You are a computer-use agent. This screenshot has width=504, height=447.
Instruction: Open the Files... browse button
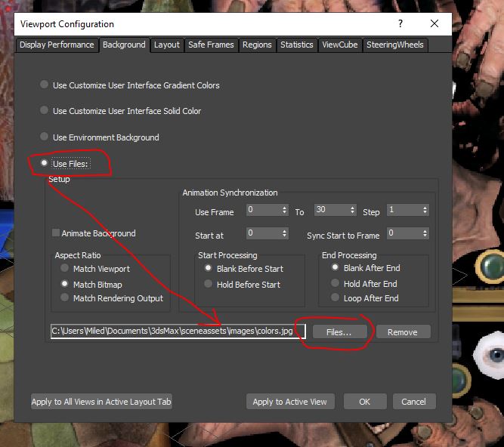[340, 331]
